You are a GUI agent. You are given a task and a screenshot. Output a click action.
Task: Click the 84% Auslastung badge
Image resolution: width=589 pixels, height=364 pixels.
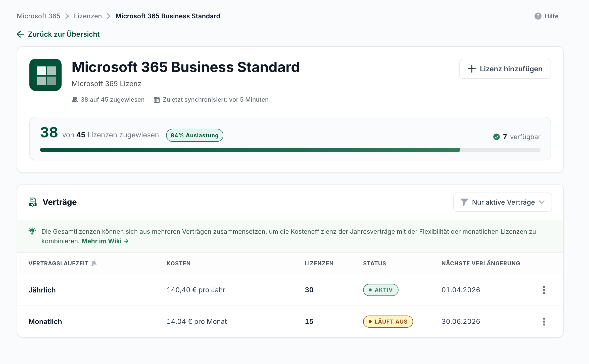click(x=195, y=135)
